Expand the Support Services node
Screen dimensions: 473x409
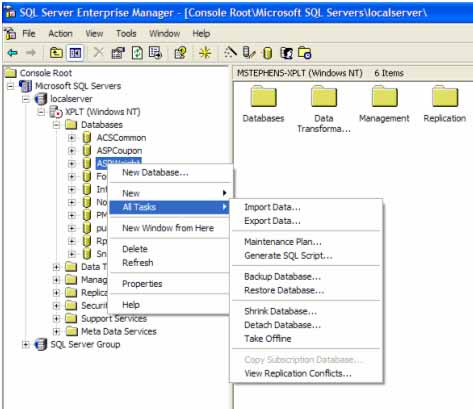pyautogui.click(x=56, y=318)
